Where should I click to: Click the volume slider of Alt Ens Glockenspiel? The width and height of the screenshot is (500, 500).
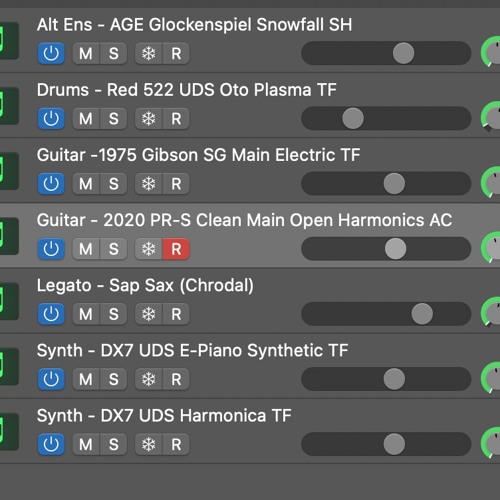tap(386, 53)
